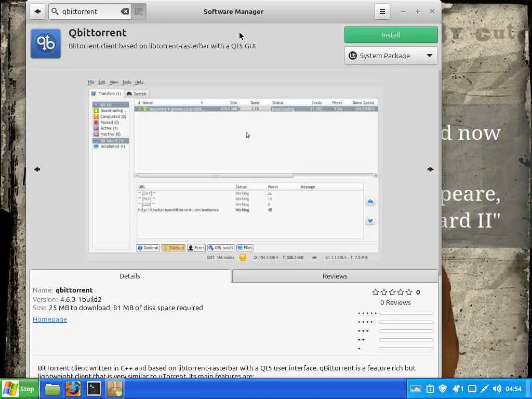Viewport: 532px width, 399px height.
Task: Click the Qbittorrent title heading
Action: [97, 33]
